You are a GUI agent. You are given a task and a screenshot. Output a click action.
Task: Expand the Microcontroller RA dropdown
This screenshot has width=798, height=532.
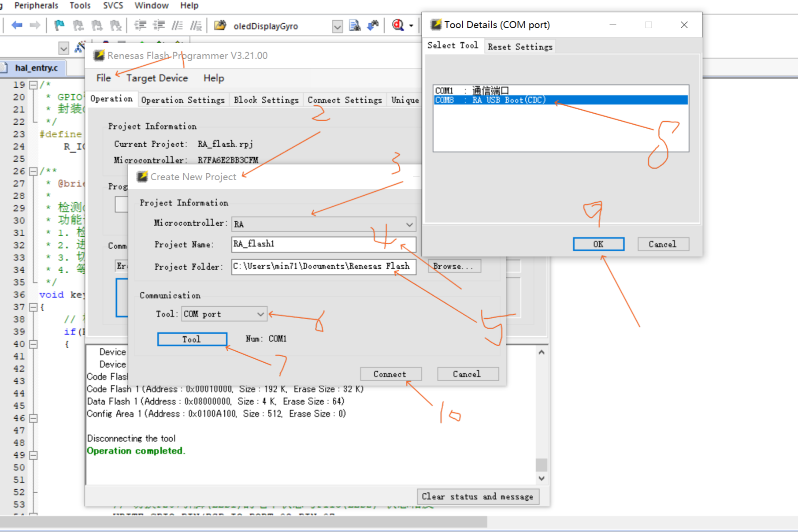tap(409, 224)
